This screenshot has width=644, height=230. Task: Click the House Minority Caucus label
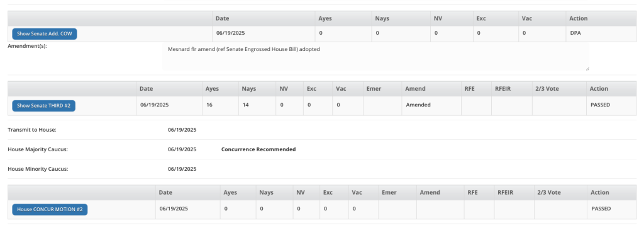(38, 169)
